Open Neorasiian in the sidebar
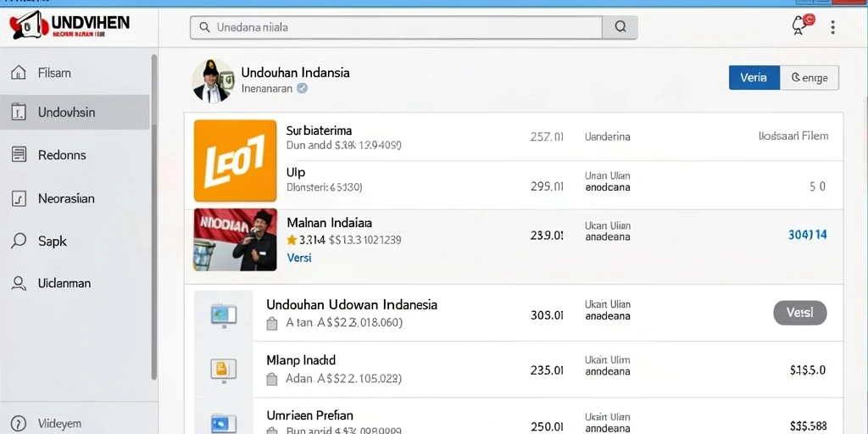 [75, 198]
